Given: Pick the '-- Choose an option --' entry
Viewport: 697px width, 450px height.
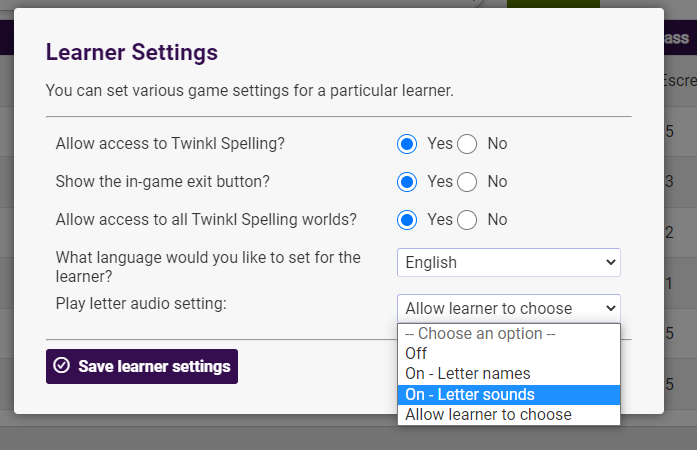Looking at the screenshot, I should (x=509, y=333).
